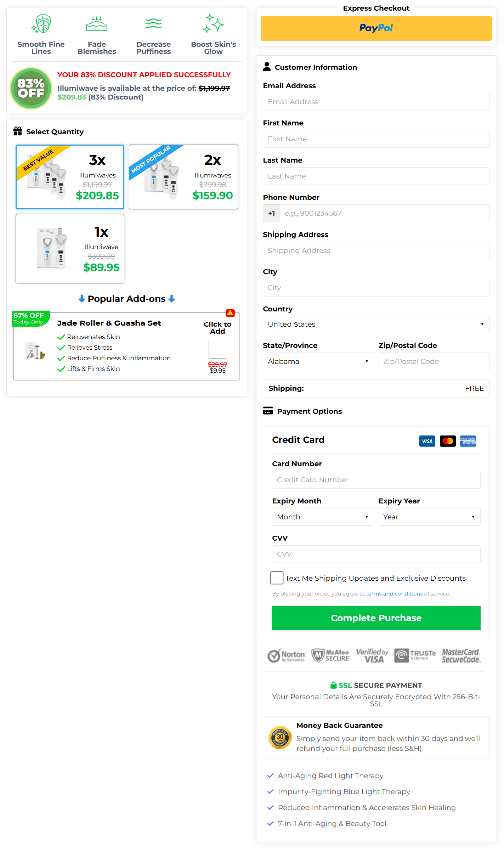The image size is (504, 851).
Task: Add the Jade Roller & Guasha Set
Action: point(217,350)
